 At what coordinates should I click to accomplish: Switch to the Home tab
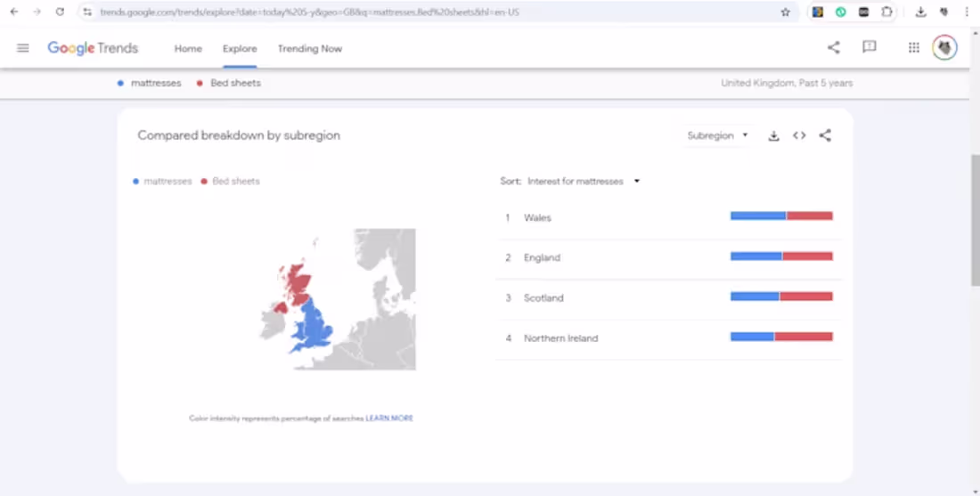[188, 49]
